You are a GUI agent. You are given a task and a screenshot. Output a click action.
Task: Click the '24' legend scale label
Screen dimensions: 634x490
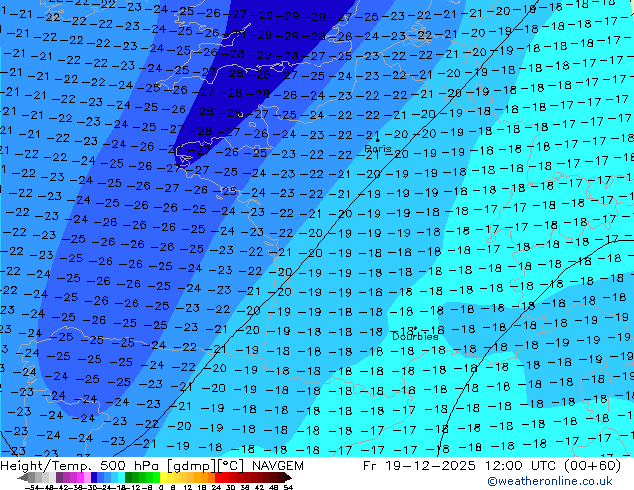(216, 487)
